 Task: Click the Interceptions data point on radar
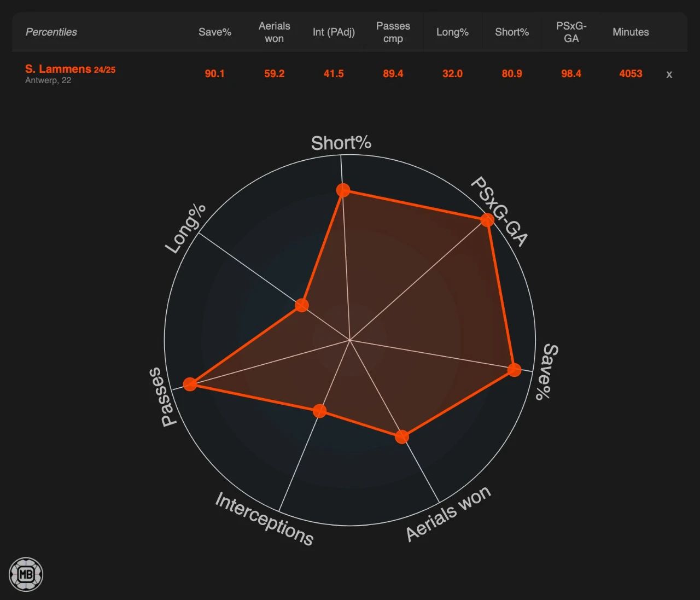click(x=320, y=411)
